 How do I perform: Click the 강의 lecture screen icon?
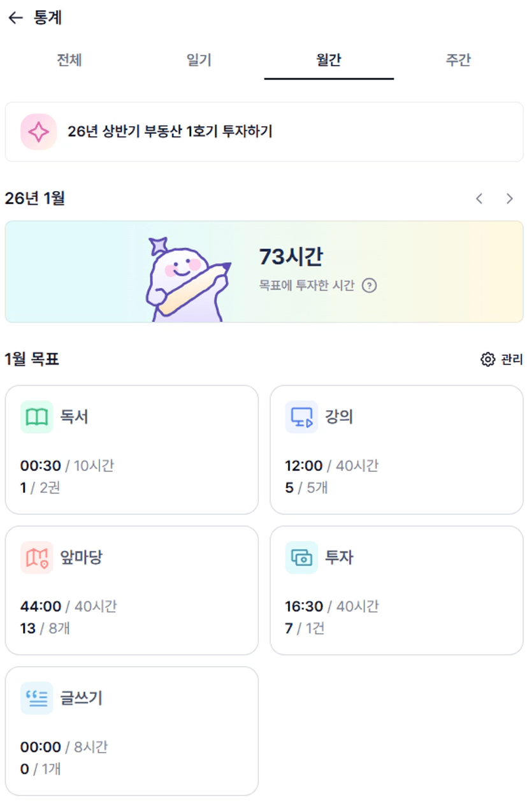click(x=301, y=417)
